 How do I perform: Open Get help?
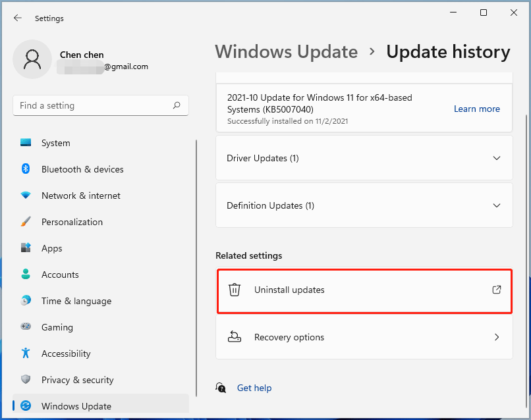pos(254,388)
